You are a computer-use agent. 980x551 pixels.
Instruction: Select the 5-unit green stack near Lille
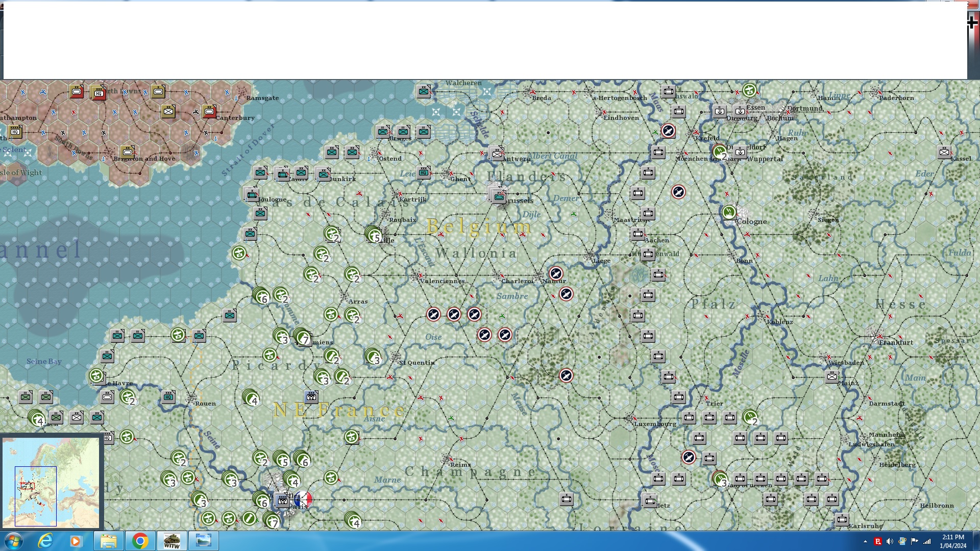pos(374,235)
